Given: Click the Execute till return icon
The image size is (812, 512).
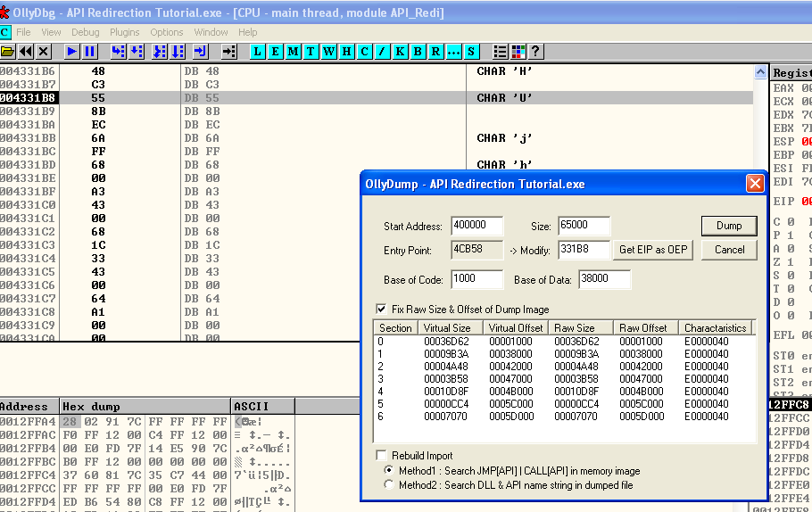Looking at the screenshot, I should tap(200, 51).
